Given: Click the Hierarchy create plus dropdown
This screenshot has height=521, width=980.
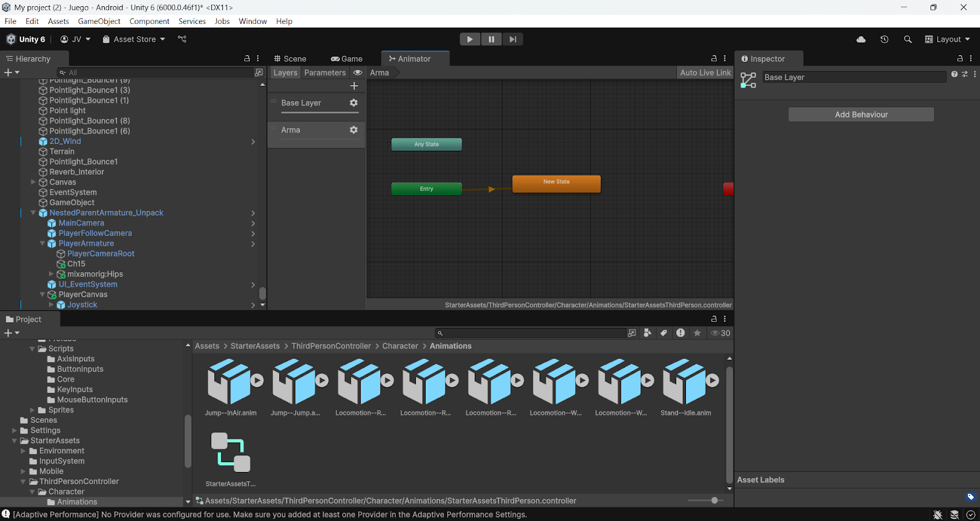Looking at the screenshot, I should coord(12,72).
